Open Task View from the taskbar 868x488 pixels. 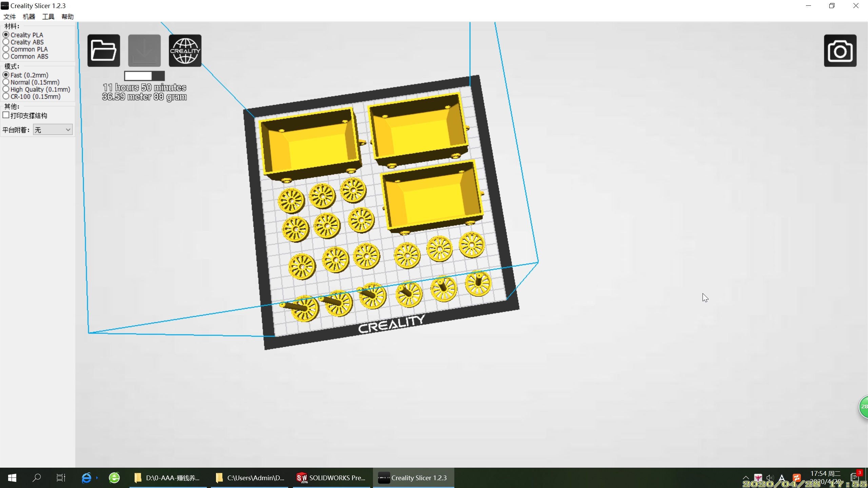tap(61, 478)
